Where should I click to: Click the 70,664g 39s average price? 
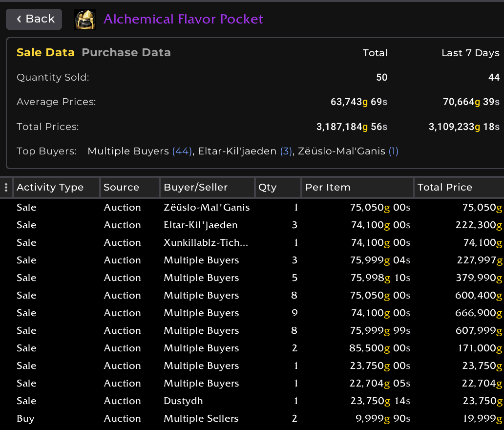[471, 102]
